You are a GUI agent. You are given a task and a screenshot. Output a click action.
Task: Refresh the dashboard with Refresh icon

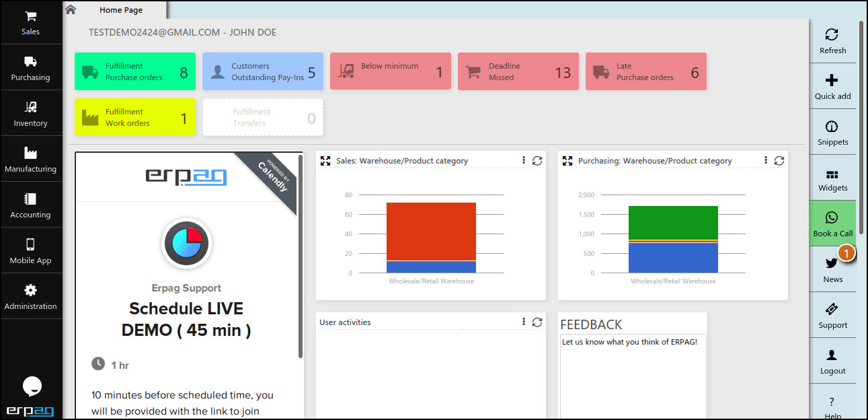(832, 41)
